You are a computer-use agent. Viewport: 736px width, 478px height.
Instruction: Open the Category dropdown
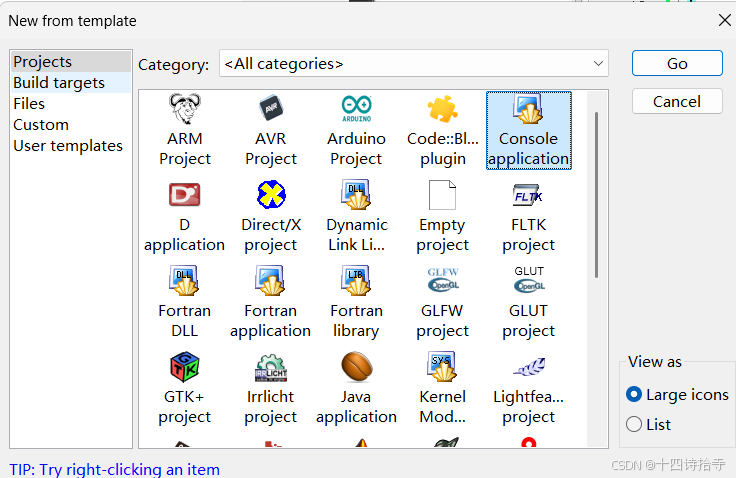[414, 63]
